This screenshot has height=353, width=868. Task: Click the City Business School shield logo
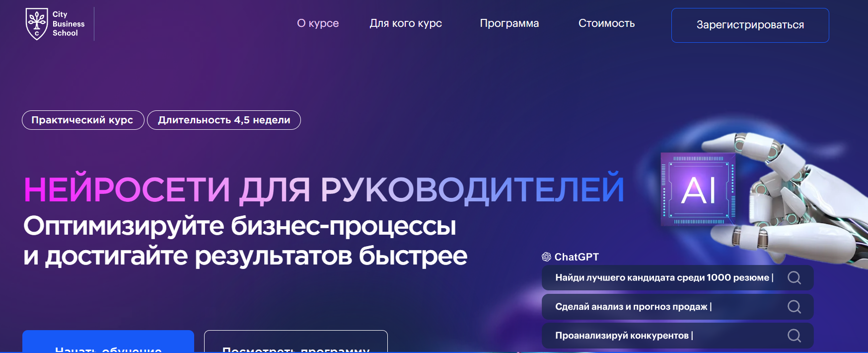point(37,24)
